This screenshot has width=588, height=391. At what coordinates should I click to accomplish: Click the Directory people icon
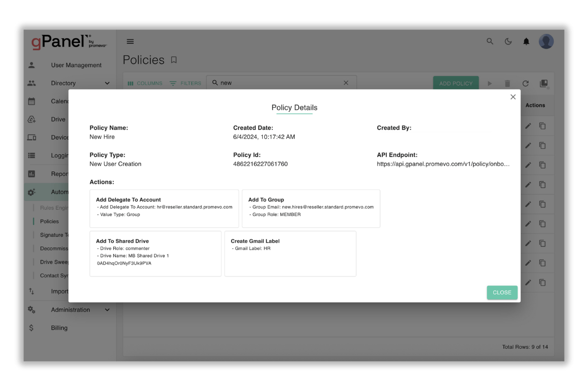(x=31, y=83)
